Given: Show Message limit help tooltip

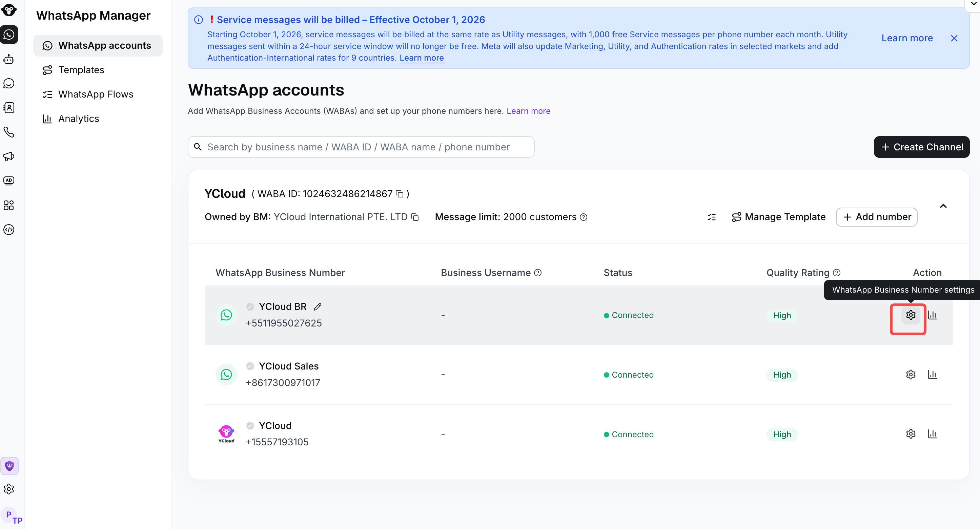Looking at the screenshot, I should pyautogui.click(x=584, y=217).
